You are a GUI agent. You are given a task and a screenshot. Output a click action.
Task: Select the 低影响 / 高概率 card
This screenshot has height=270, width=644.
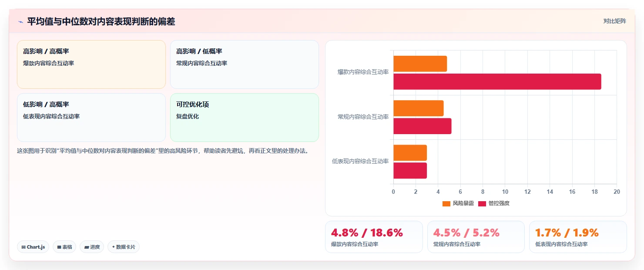[91, 118]
